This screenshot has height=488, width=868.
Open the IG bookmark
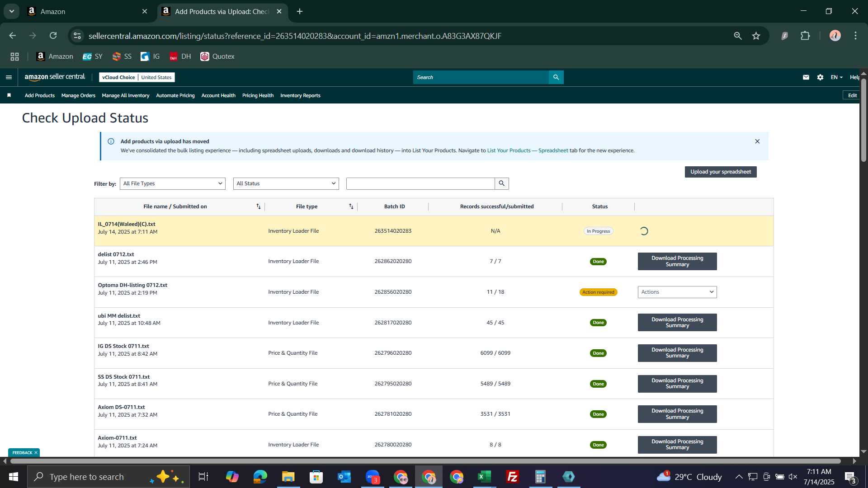coord(150,56)
